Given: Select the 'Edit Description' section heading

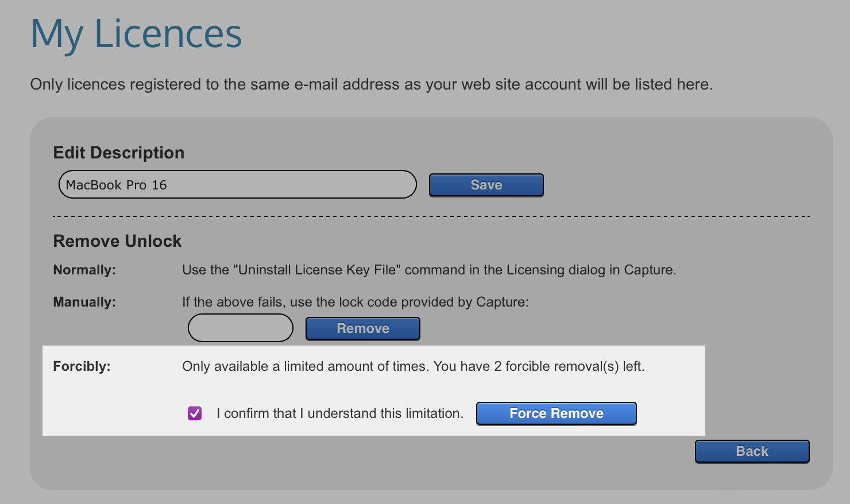Looking at the screenshot, I should 119,153.
